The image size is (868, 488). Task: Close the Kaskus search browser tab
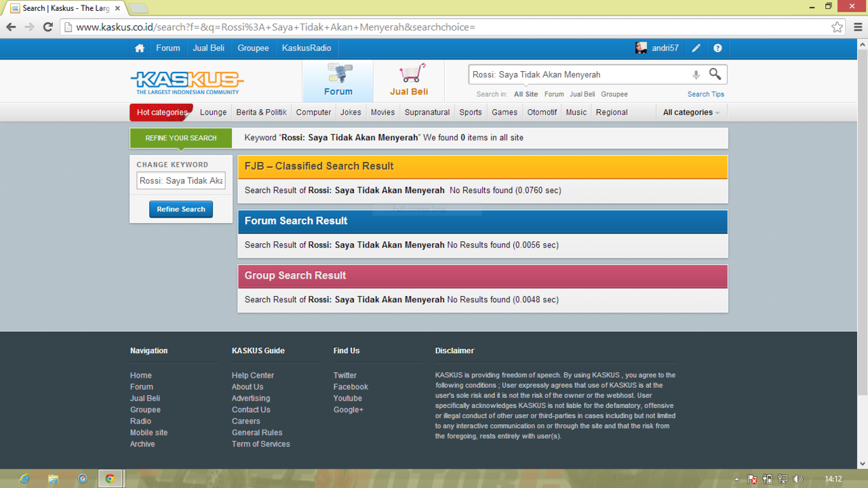click(x=117, y=8)
